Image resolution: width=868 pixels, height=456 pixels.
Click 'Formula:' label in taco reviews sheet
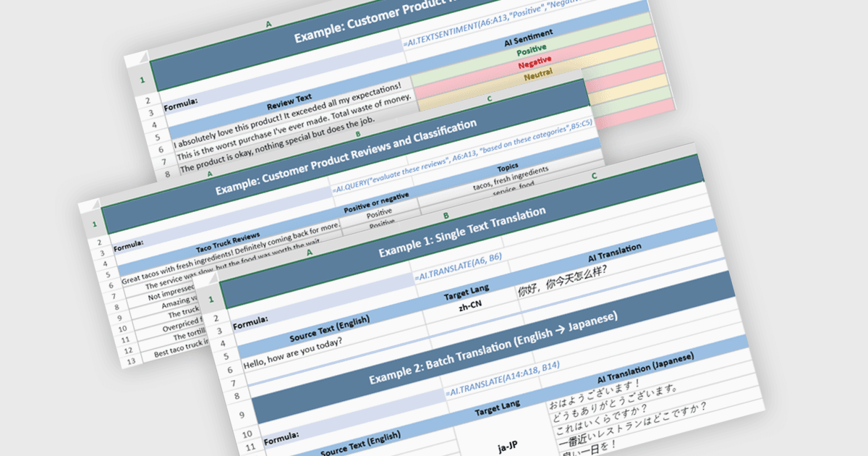[130, 245]
